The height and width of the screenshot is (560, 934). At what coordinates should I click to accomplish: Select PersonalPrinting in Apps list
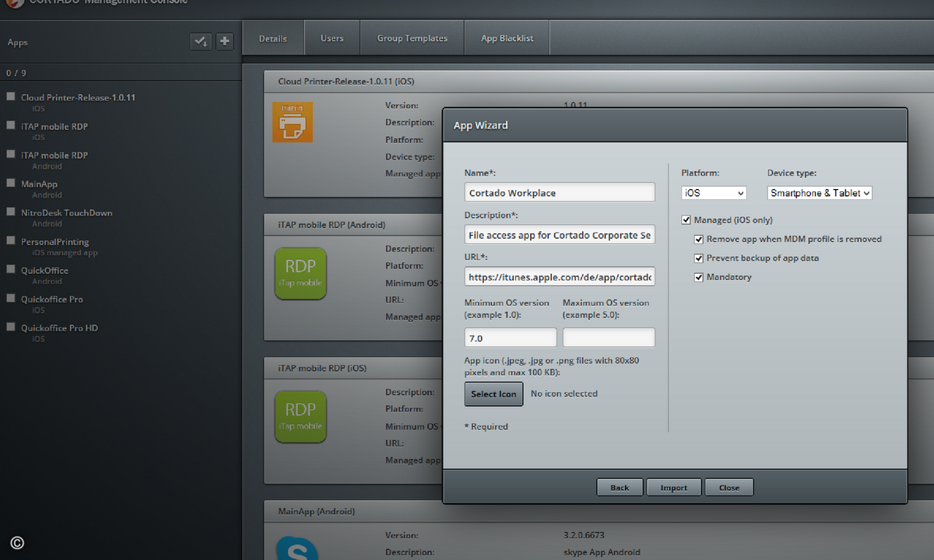coord(55,242)
